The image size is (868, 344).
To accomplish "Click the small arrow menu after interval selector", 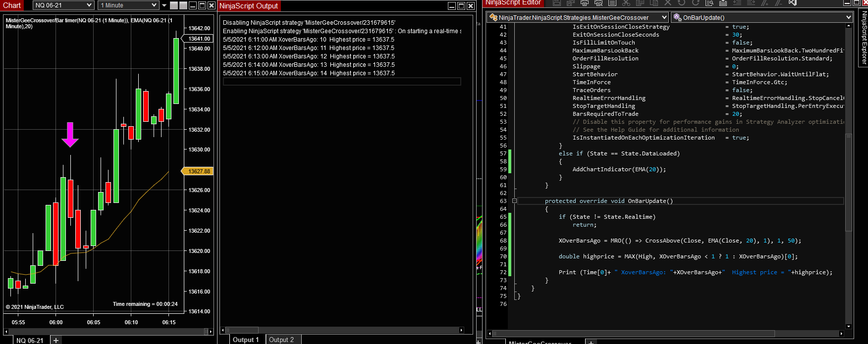I will pos(164,5).
